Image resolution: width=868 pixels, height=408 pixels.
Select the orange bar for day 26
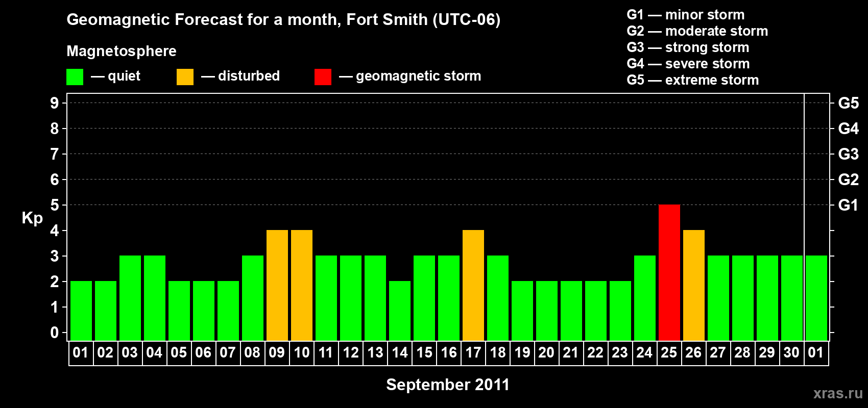coord(694,285)
